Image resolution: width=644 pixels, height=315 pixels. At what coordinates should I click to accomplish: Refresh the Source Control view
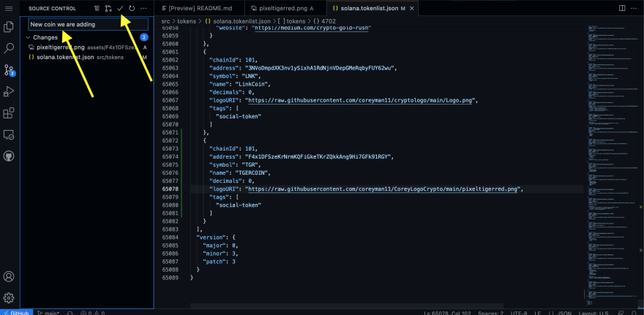132,8
